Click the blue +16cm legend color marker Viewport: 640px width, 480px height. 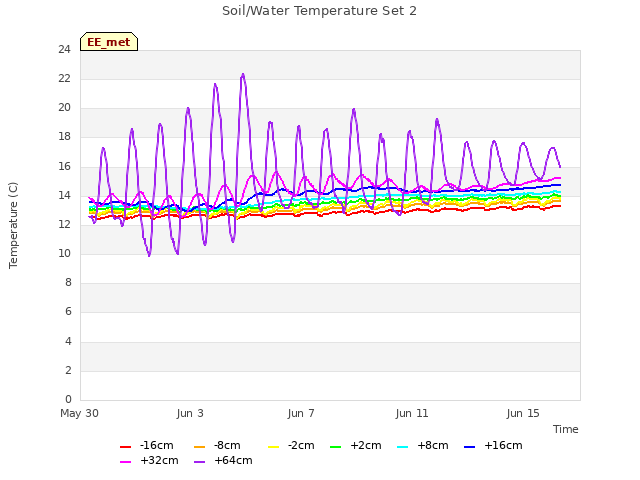(x=470, y=447)
